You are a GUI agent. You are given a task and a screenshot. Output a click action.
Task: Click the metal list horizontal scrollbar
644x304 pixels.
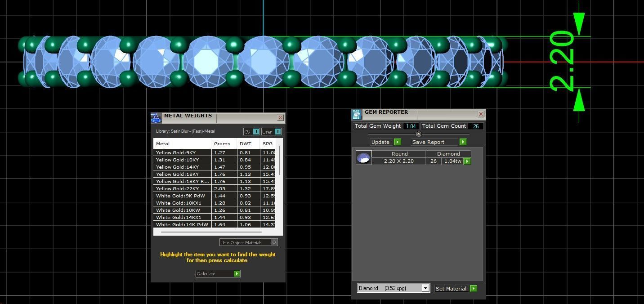point(212,232)
